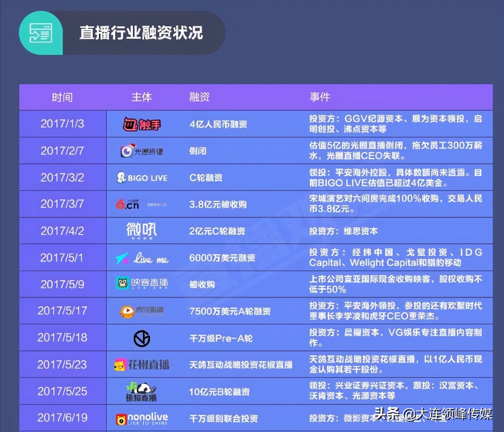
Task: Click event text about 晨曦资本 and VG娱乐
Action: (396, 338)
